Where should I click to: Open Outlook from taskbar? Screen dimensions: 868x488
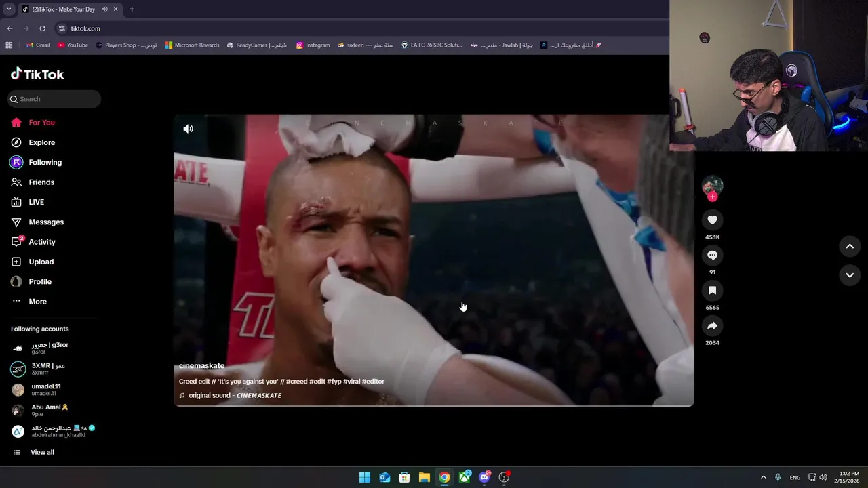[384, 477]
